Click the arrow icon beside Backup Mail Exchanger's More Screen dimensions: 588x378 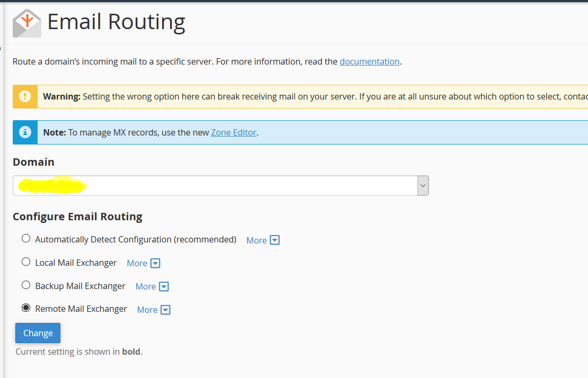pyautogui.click(x=164, y=286)
